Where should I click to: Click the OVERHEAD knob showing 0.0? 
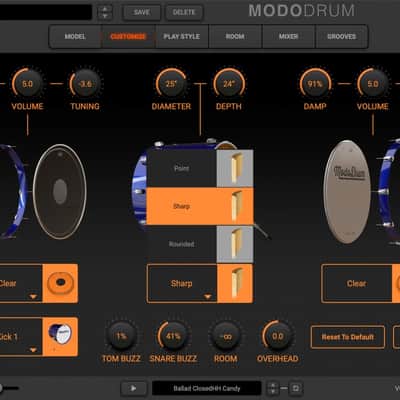[x=278, y=336]
